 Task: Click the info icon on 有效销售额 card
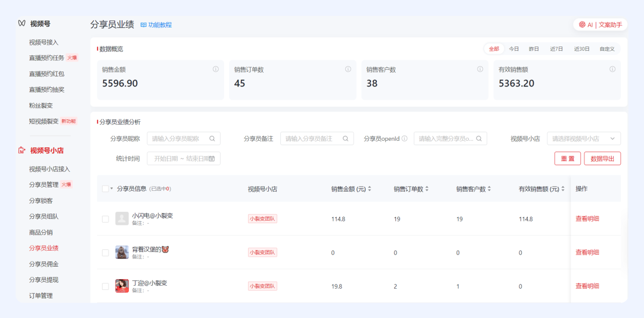pos(612,69)
